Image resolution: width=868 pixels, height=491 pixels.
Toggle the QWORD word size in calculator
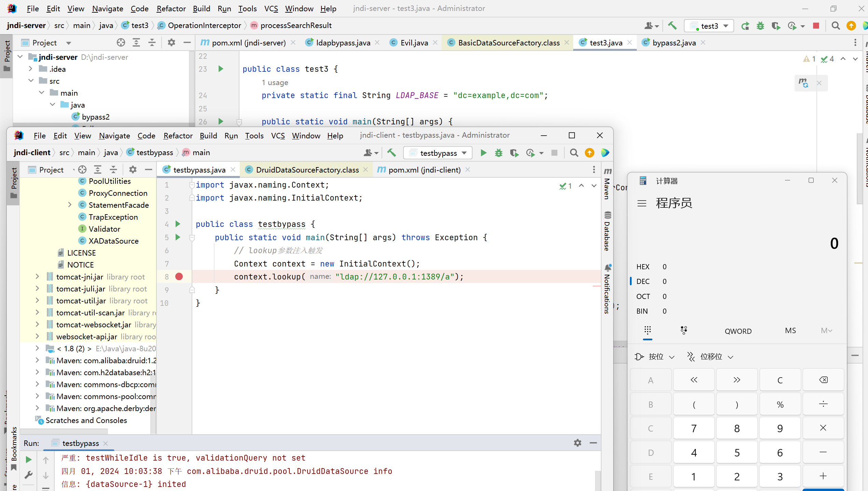coord(738,331)
